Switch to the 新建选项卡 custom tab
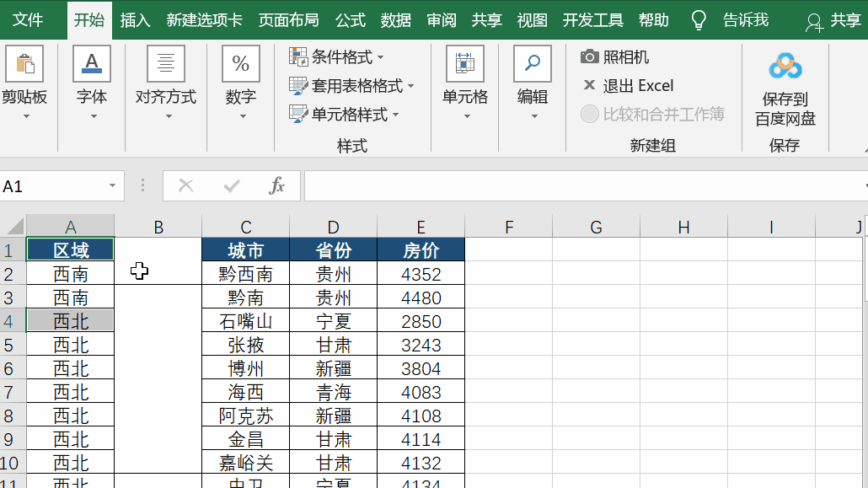 click(x=204, y=20)
